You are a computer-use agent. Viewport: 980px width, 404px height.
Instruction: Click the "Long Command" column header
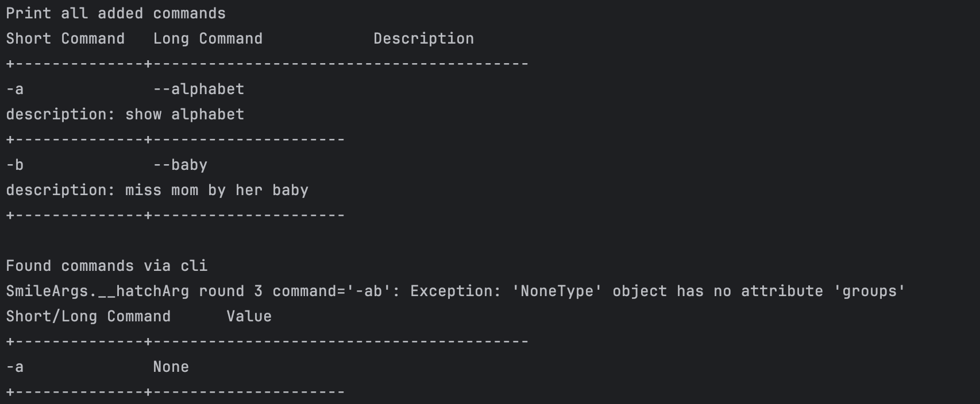(x=207, y=38)
